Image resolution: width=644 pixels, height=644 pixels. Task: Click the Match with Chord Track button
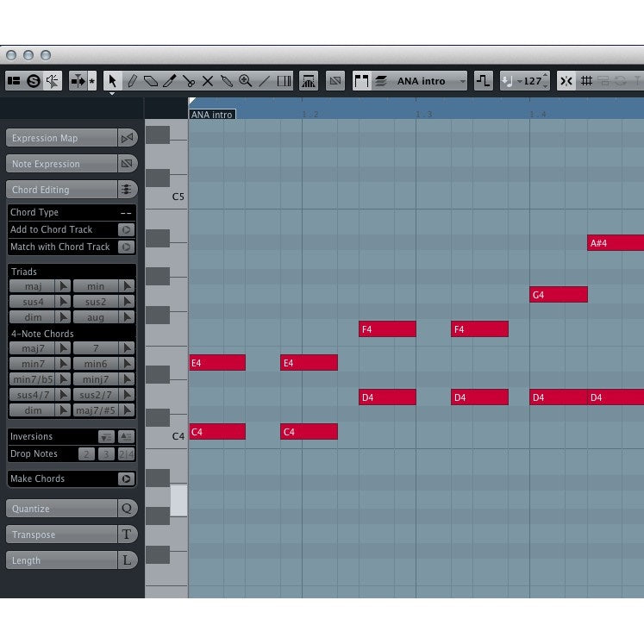pos(126,247)
